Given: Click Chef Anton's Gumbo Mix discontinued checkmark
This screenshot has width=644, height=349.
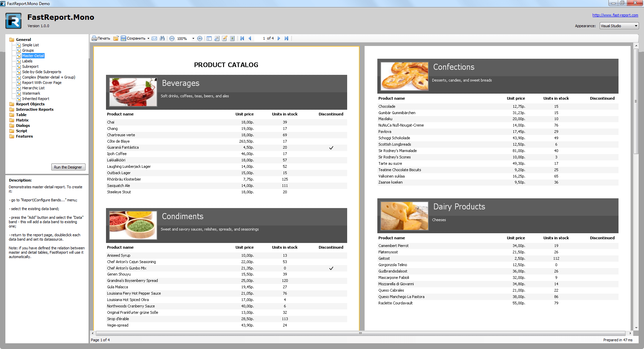Looking at the screenshot, I should (331, 268).
